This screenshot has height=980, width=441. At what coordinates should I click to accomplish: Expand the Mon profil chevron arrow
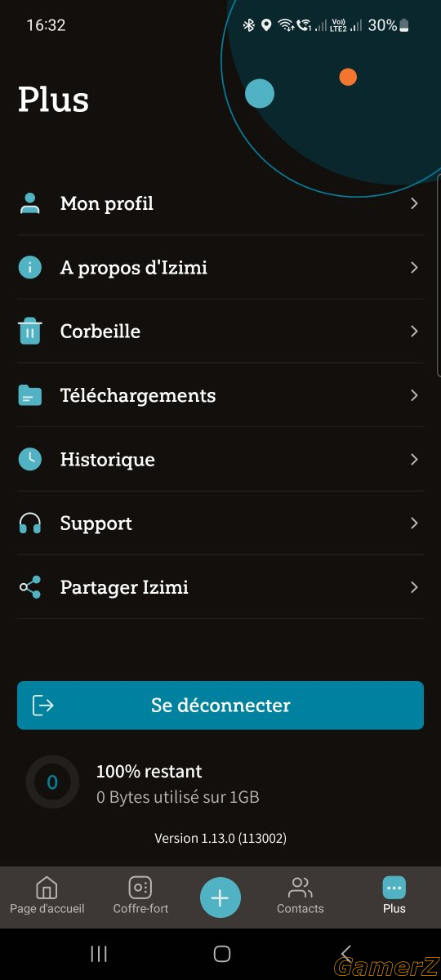tap(415, 203)
